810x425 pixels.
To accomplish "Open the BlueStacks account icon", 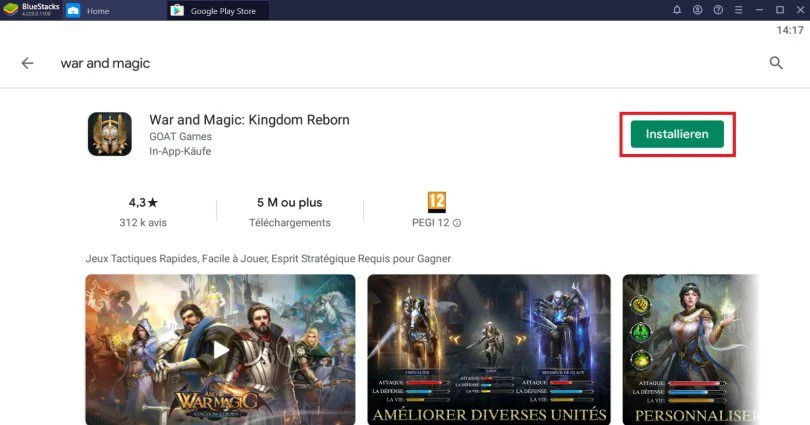I will [697, 10].
